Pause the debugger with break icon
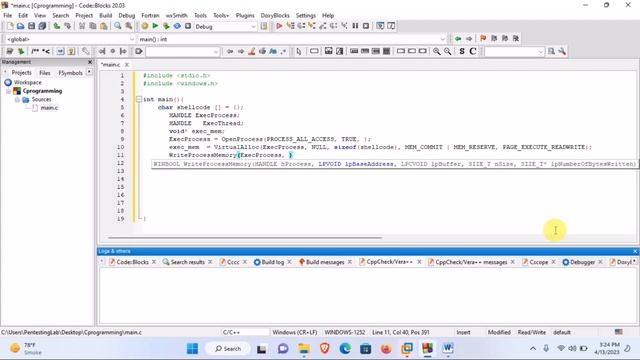This screenshot has width=640, height=360. coord(355,26)
